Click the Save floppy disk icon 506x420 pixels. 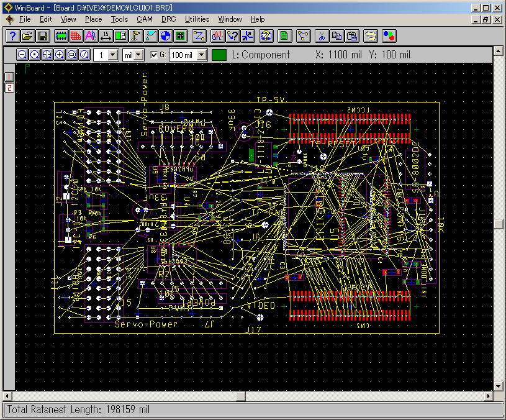pos(43,35)
